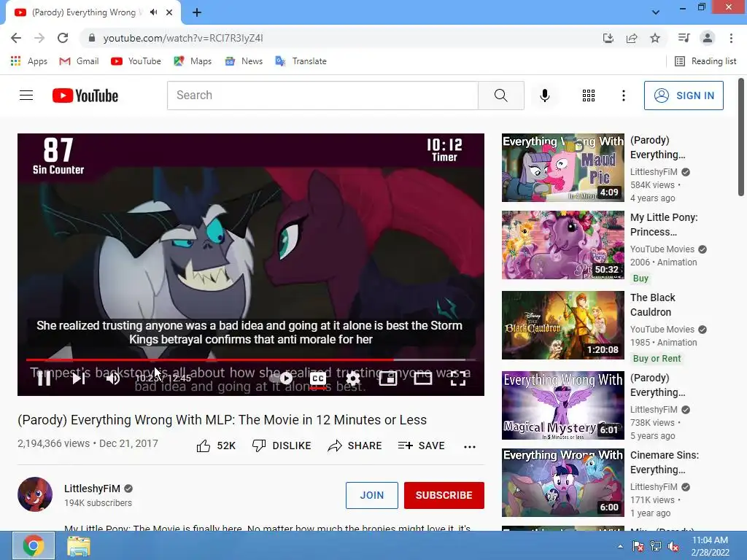Screen dimensions: 747x560
Task: Open LittleshyFiM channel name link
Action: (x=92, y=489)
